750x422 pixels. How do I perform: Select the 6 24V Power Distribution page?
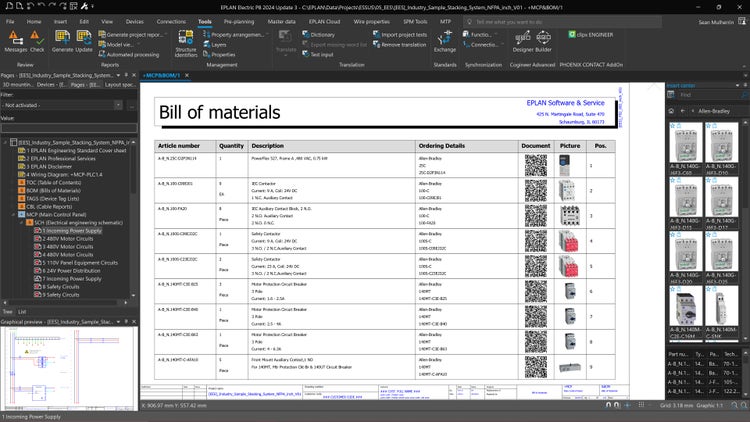click(x=71, y=270)
